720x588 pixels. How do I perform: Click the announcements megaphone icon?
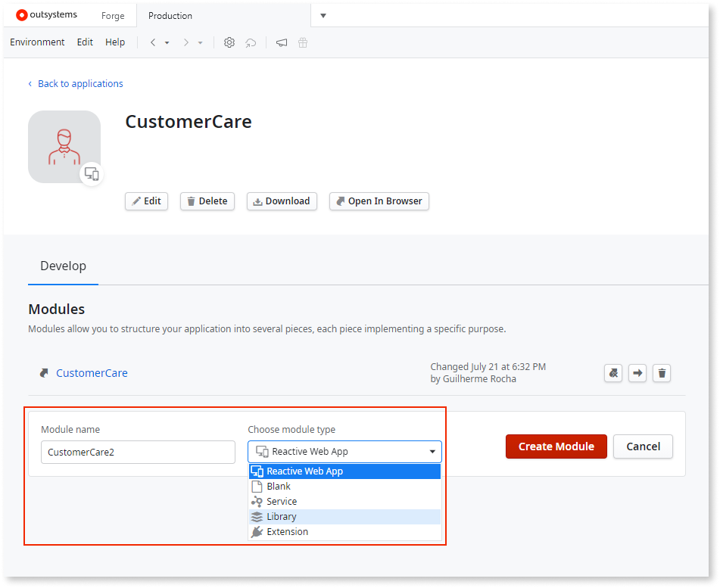click(x=281, y=42)
